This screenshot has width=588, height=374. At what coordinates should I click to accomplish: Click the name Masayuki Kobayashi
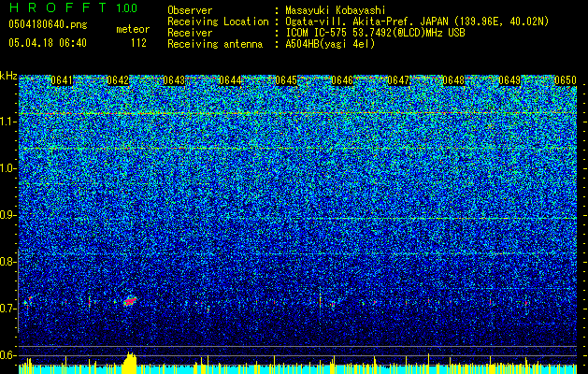click(336, 10)
